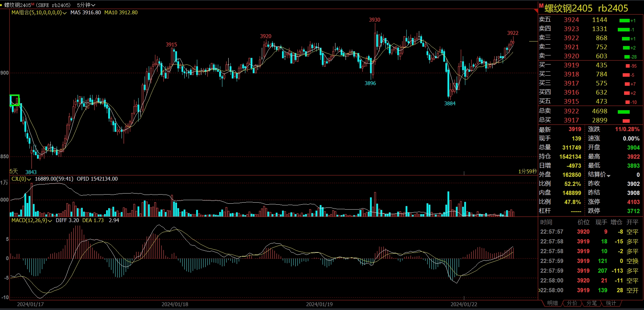Click the 2024/01/18 date marker
The image size is (644, 310).
(x=175, y=304)
